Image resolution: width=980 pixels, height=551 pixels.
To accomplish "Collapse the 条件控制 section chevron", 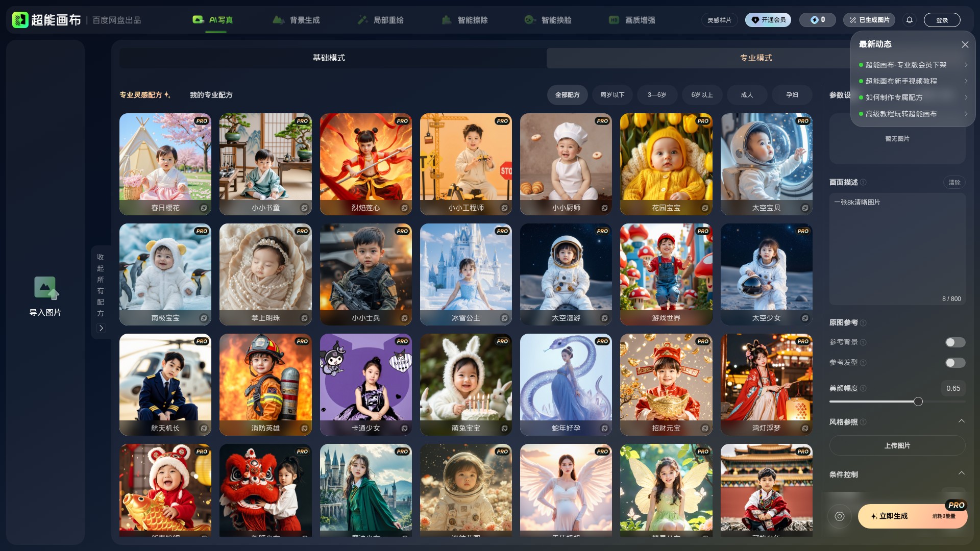I will [x=961, y=473].
